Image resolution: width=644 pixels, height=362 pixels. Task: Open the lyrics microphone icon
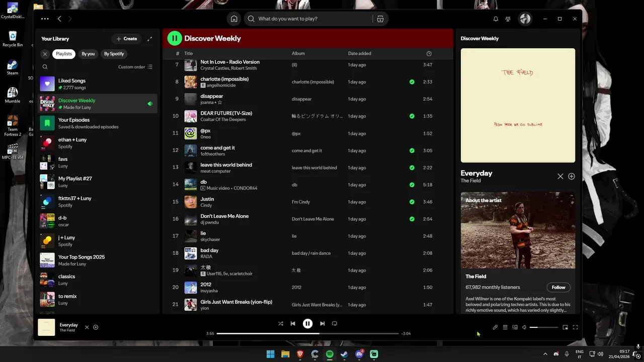tap(495, 327)
